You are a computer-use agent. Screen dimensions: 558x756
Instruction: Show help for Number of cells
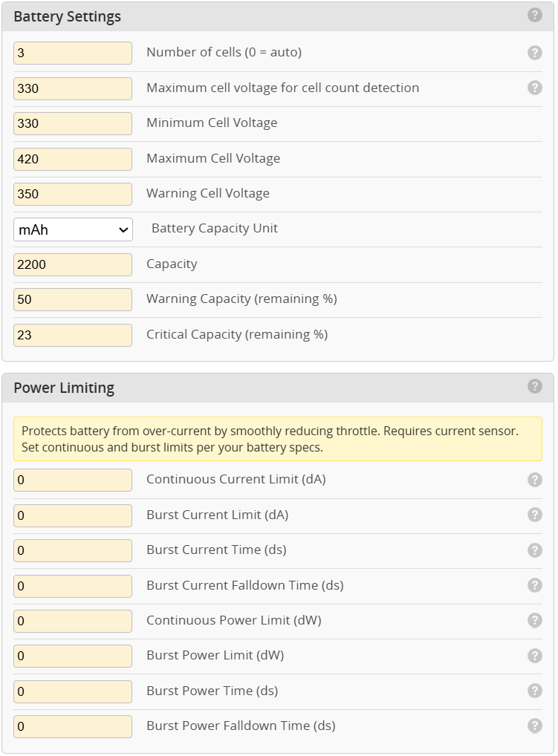click(x=534, y=53)
